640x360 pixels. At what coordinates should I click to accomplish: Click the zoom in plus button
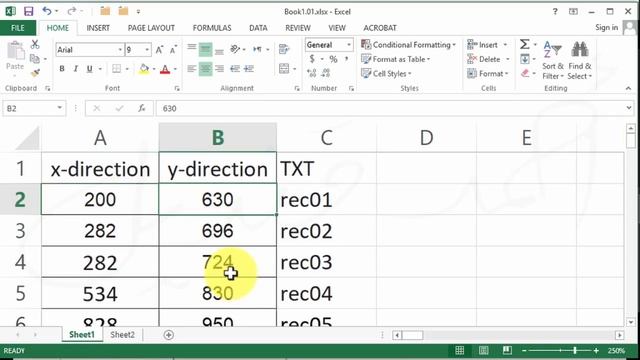click(x=596, y=351)
